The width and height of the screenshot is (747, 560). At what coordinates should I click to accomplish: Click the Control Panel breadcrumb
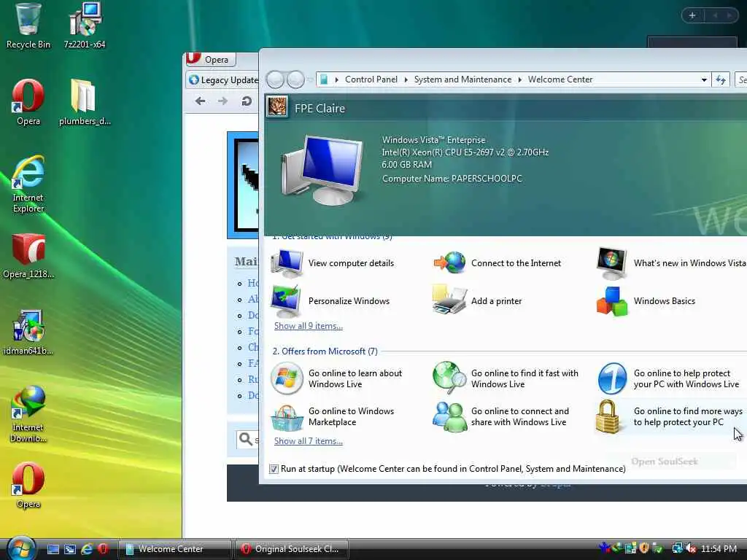pos(371,79)
